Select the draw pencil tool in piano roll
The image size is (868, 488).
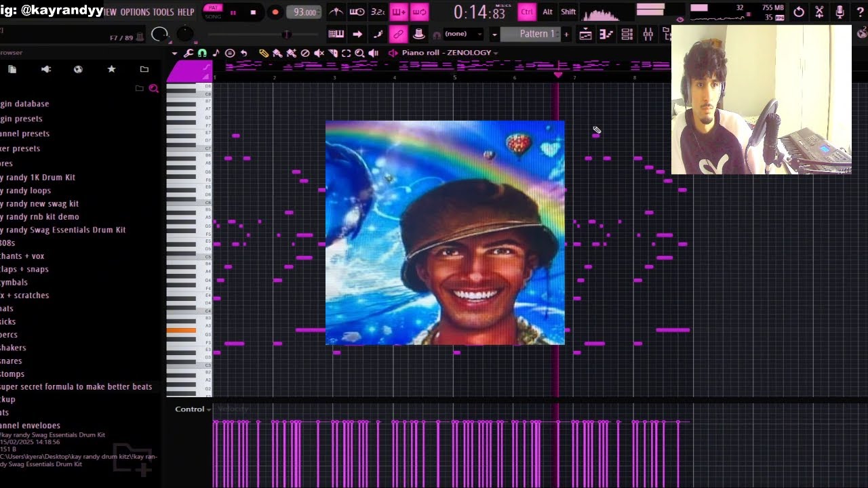(264, 53)
